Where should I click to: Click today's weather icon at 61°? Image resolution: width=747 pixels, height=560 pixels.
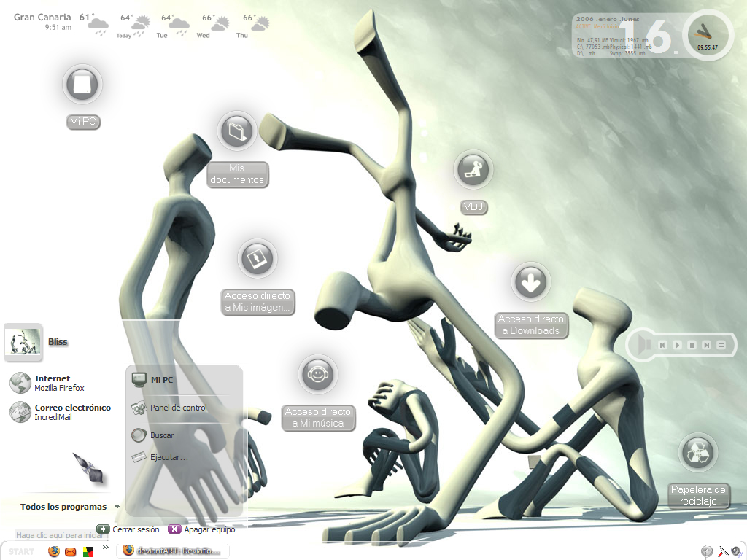(98, 26)
